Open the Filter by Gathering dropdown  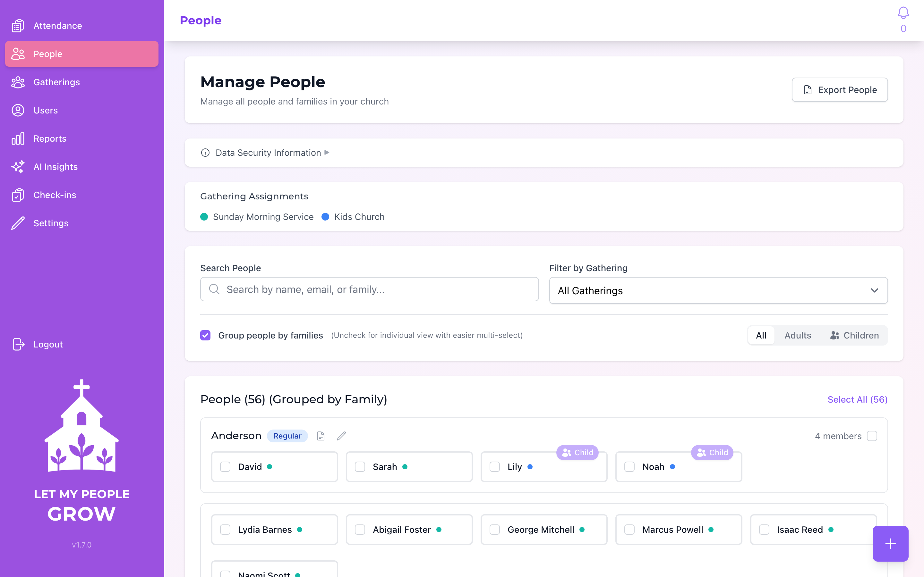coord(718,290)
